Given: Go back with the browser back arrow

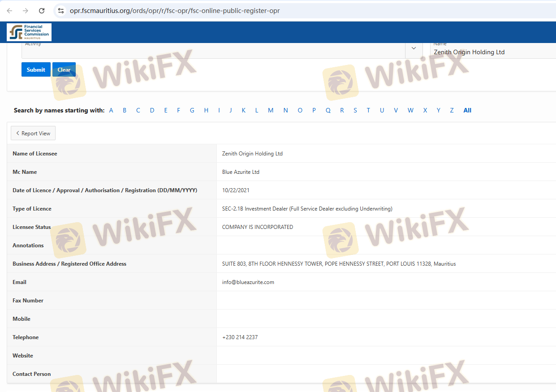Looking at the screenshot, I should pyautogui.click(x=9, y=11).
